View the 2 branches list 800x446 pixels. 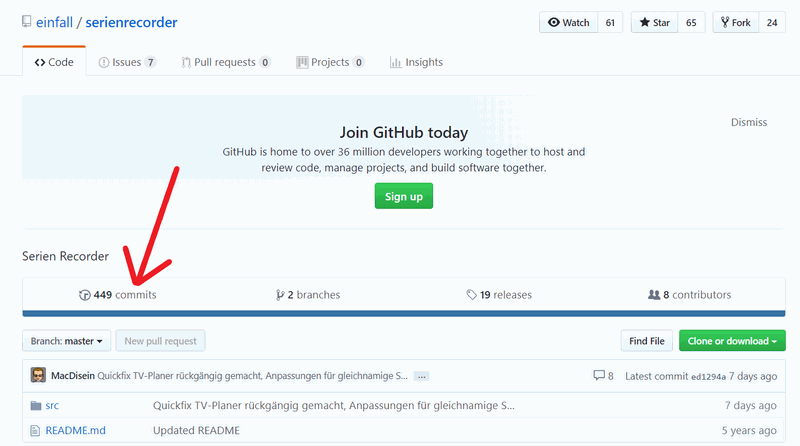308,294
